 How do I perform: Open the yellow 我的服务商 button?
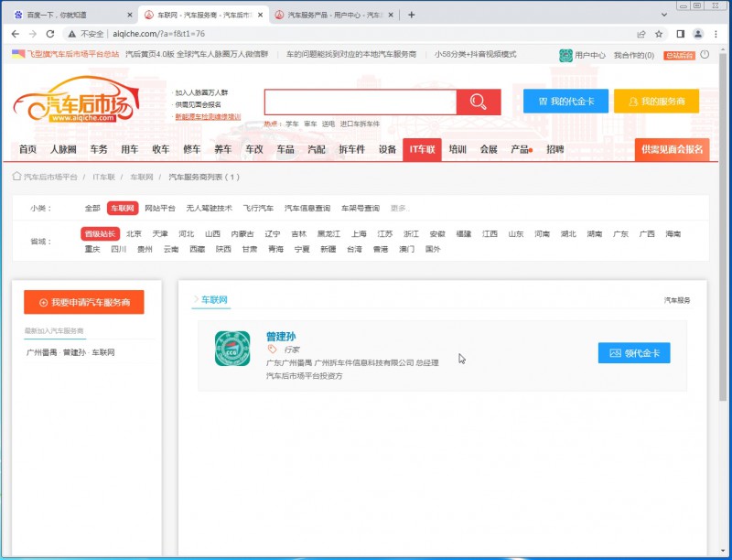click(656, 102)
